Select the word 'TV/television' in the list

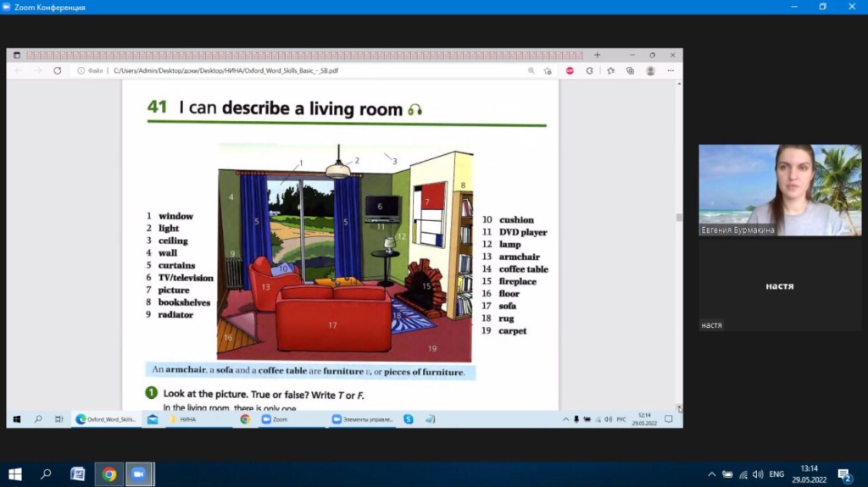click(x=186, y=278)
